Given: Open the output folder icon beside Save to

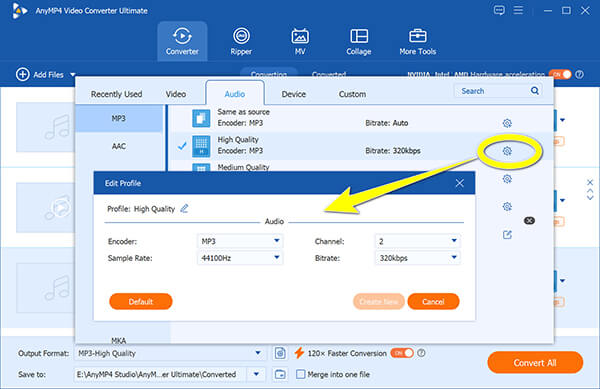Looking at the screenshot, I should coord(280,374).
